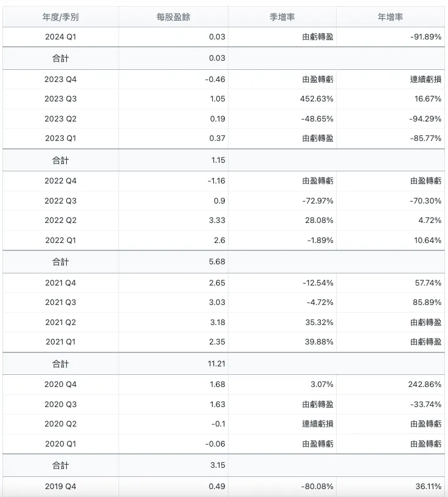Image resolution: width=448 pixels, height=497 pixels.
Task: Click the 2024 Q1 row label
Action: (x=60, y=37)
